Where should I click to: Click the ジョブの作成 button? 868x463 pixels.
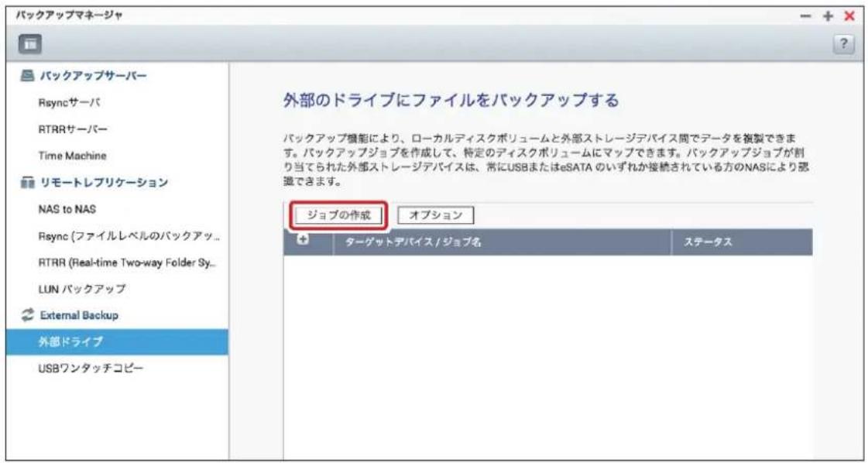(338, 216)
